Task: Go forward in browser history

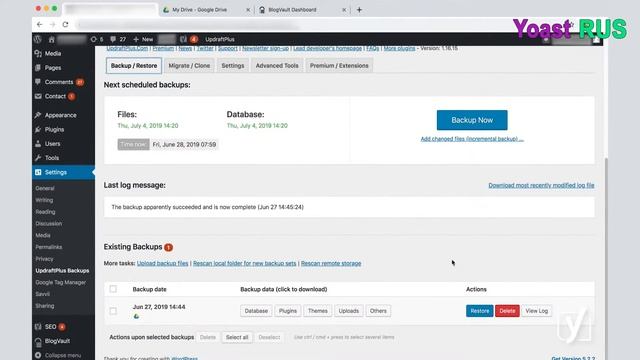Action: click(x=52, y=24)
